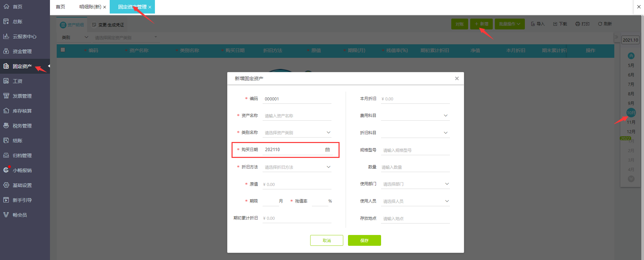Viewport: 644px width, 260px height.
Task: Focus the 数量 input field
Action: [415, 167]
